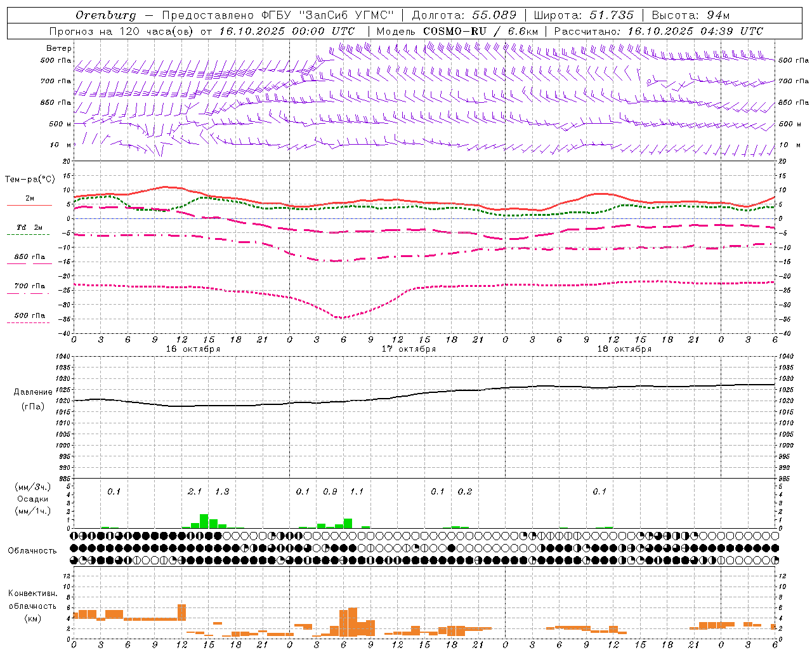Click the 'Долгота: 55.089' longitude value
The image size is (812, 650).
tap(464, 15)
